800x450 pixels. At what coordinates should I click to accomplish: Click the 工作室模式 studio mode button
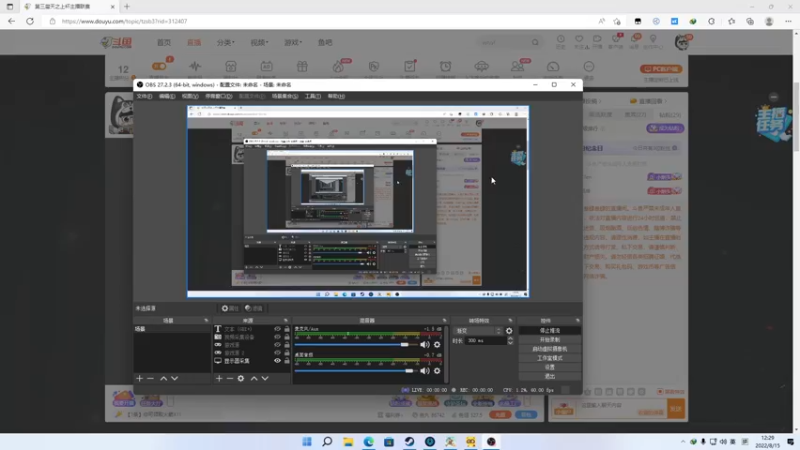tap(549, 358)
